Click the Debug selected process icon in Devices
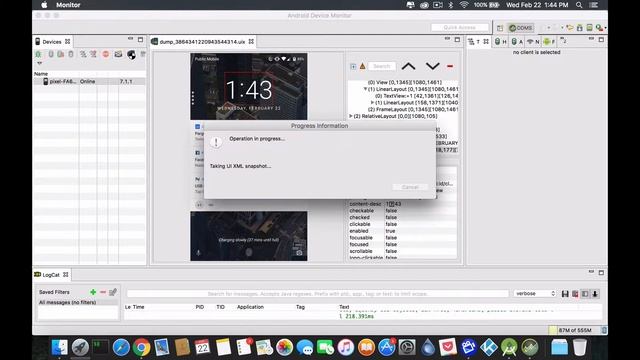640x360 pixels. [38, 54]
